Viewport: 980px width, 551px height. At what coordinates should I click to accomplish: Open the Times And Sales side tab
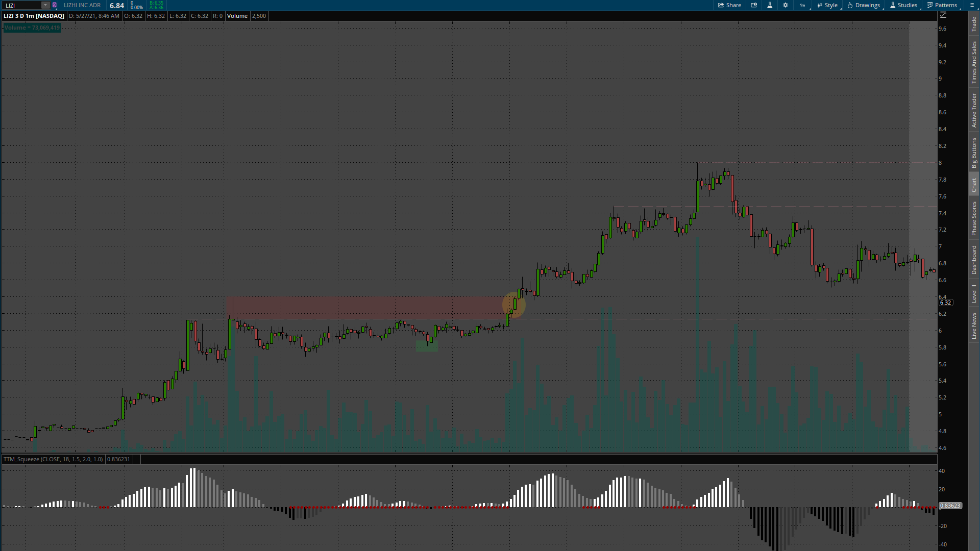974,63
